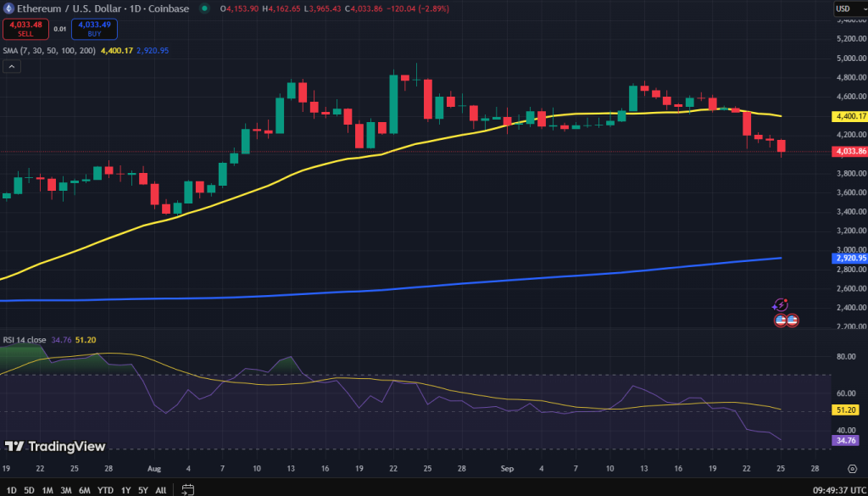Click the 0.01 spread value between Sell and Buy

(x=60, y=29)
